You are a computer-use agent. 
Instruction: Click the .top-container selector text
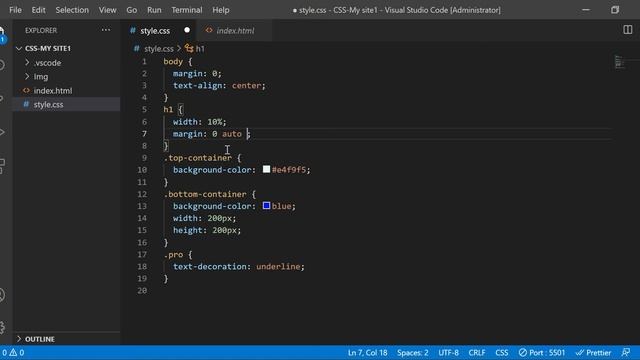point(198,158)
